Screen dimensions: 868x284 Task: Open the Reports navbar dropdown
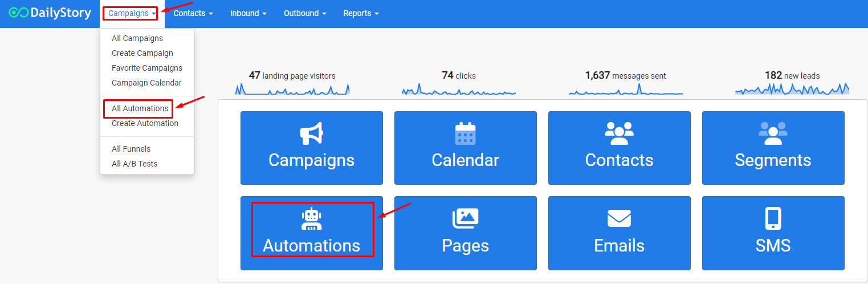pyautogui.click(x=361, y=13)
